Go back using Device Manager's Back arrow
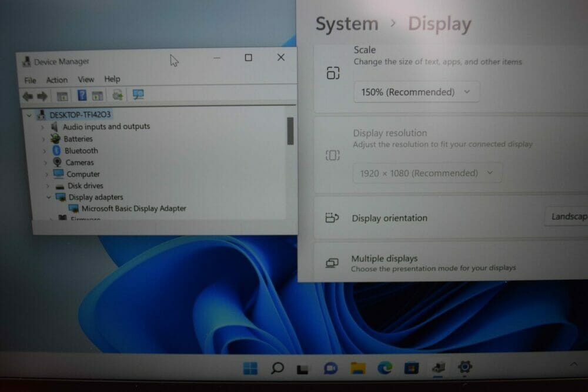 tap(28, 96)
